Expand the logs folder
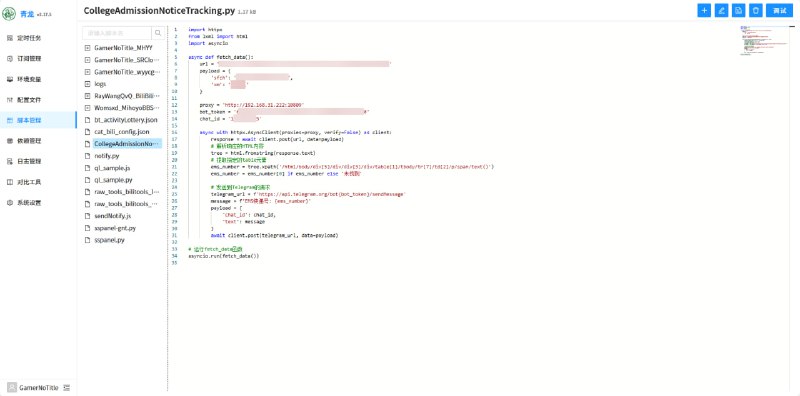The width and height of the screenshot is (800, 396). click(87, 84)
